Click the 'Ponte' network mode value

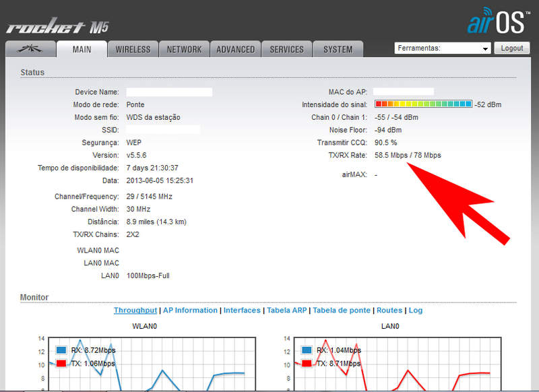click(135, 104)
